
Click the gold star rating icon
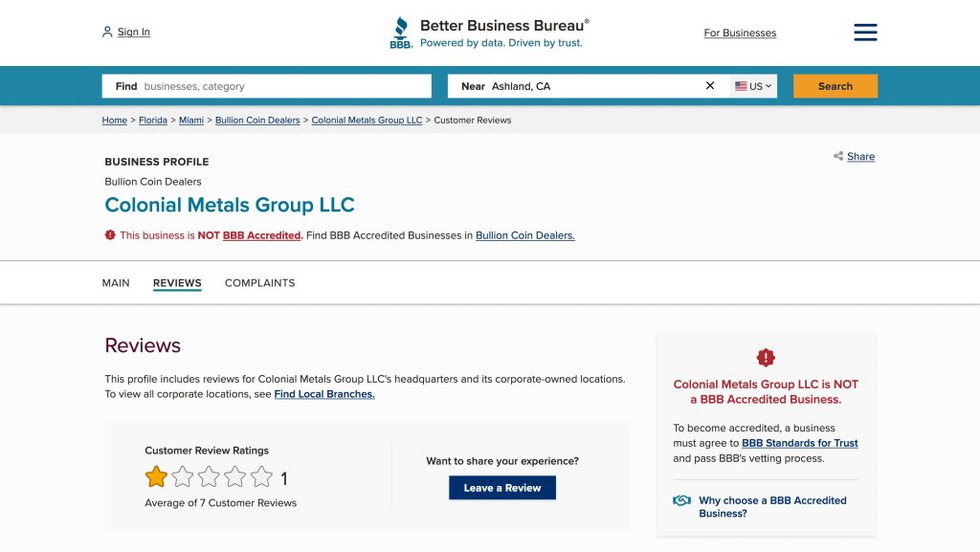pyautogui.click(x=156, y=476)
